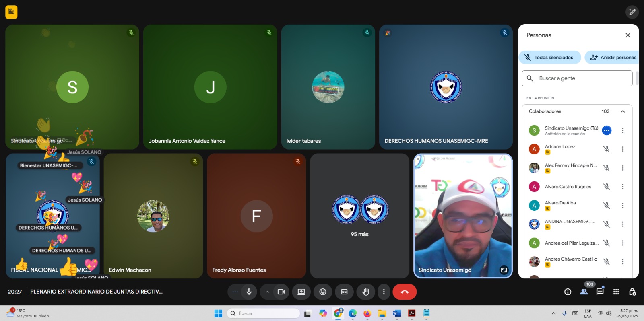Toggle closed captions in the bottom bar
This screenshot has height=321, width=644.
344,292
